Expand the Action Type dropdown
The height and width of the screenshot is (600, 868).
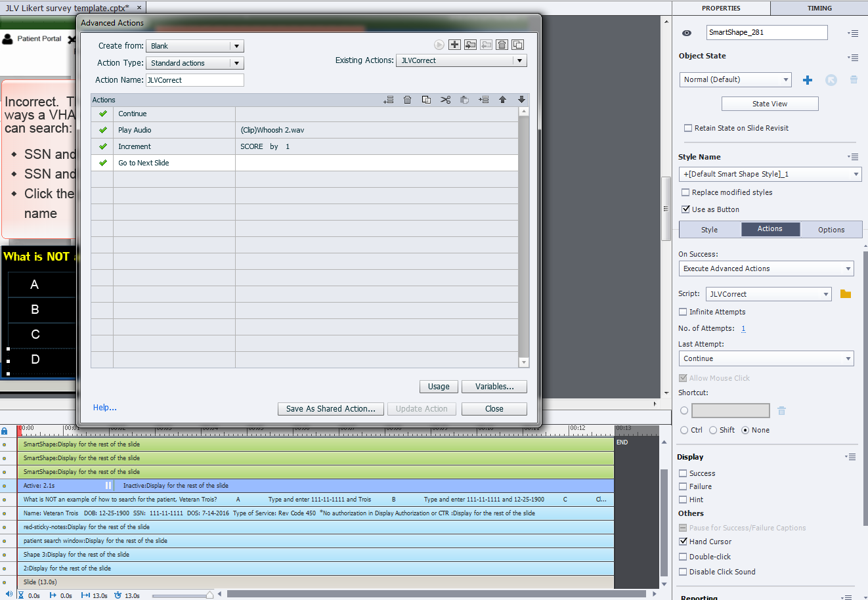(x=236, y=63)
